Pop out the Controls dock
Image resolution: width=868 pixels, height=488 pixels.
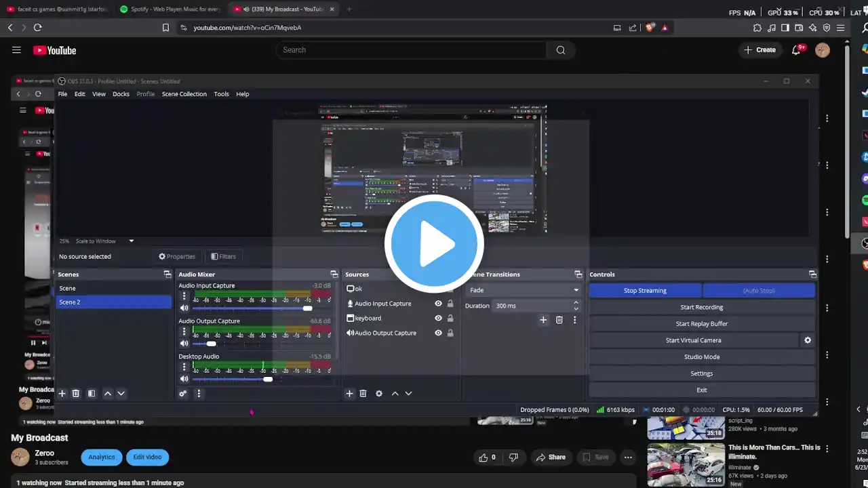pyautogui.click(x=812, y=274)
